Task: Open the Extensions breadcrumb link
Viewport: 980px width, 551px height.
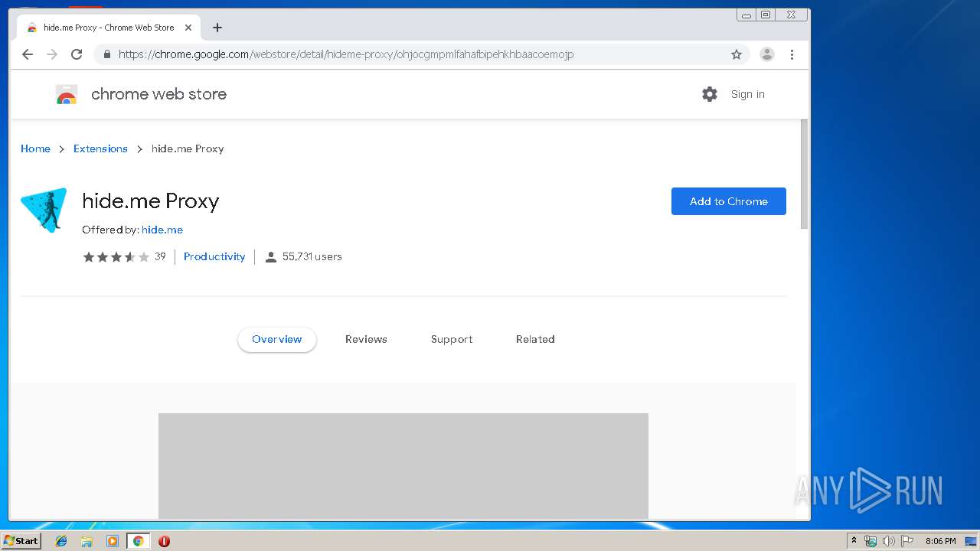Action: coord(100,148)
